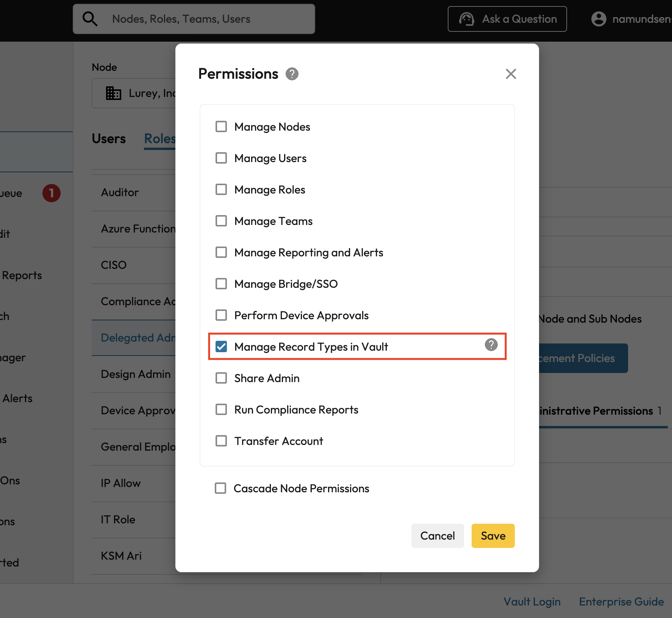Screen dimensions: 672x618
Task: Click the search magnifier icon
Action: coord(90,19)
